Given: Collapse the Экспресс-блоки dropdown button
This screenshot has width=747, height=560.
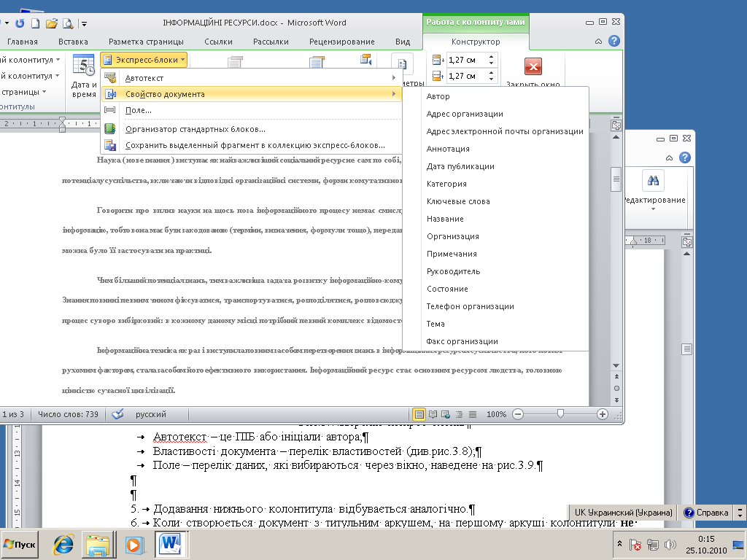Looking at the screenshot, I should pos(144,60).
